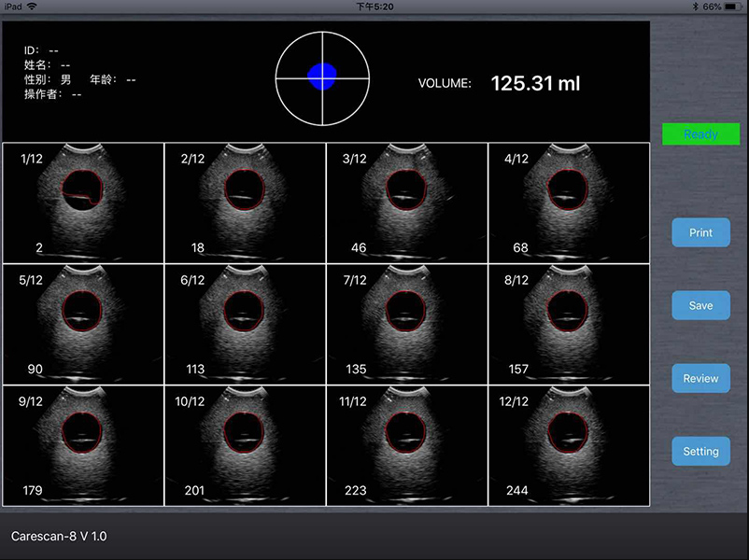Viewport: 749px width, 560px height.
Task: Select ultrasound frame 1/12
Action: pos(82,202)
